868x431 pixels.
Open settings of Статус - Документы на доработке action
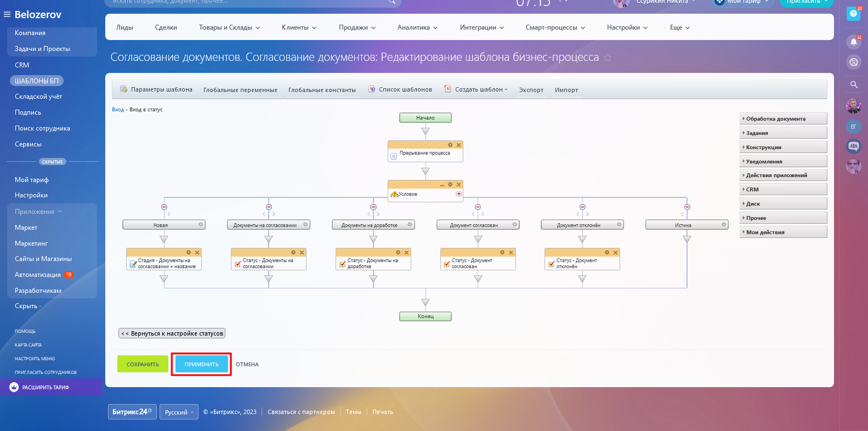398,252
